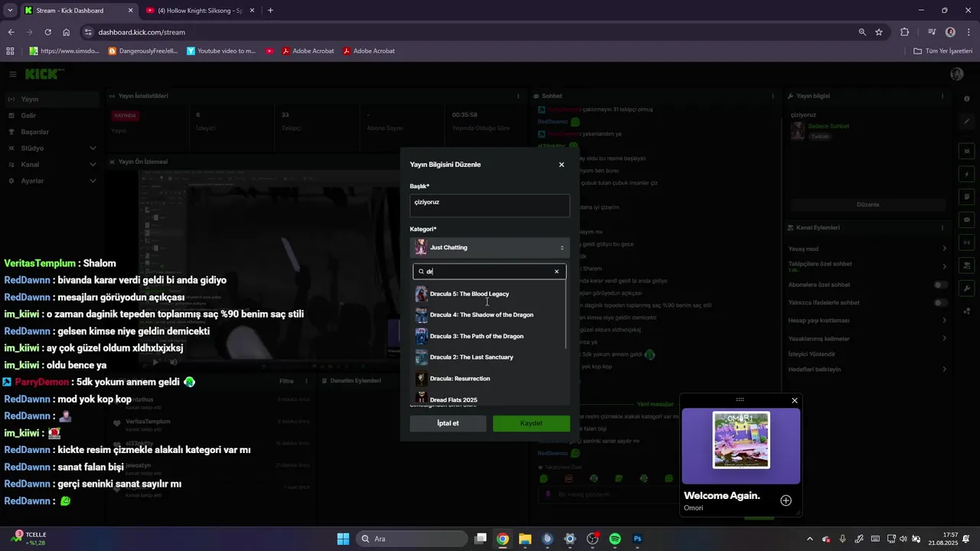Select Dracula 5: The Blood Legacy
This screenshot has width=980, height=551.
pyautogui.click(x=488, y=294)
